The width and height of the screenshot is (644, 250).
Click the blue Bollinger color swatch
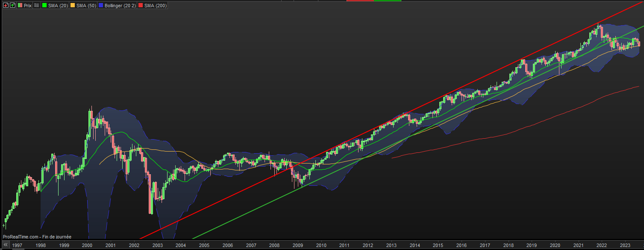[101, 6]
